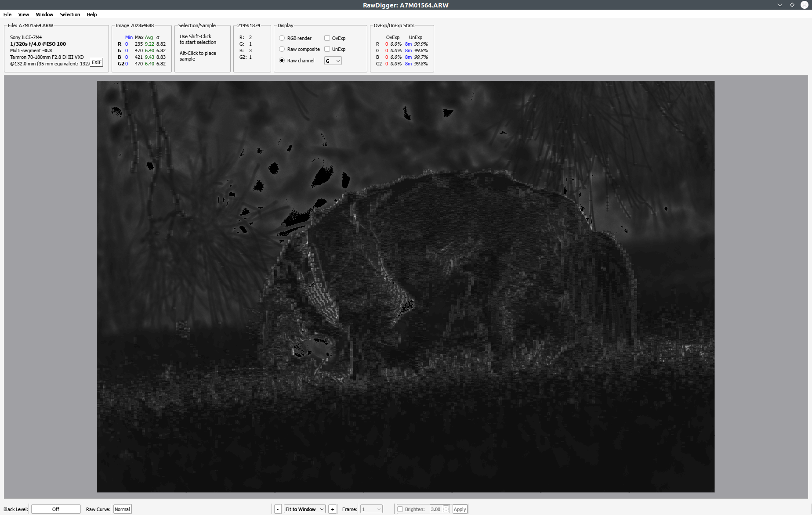Viewport: 812px width, 515px height.
Task: Click the Black Level Off button
Action: click(56, 509)
